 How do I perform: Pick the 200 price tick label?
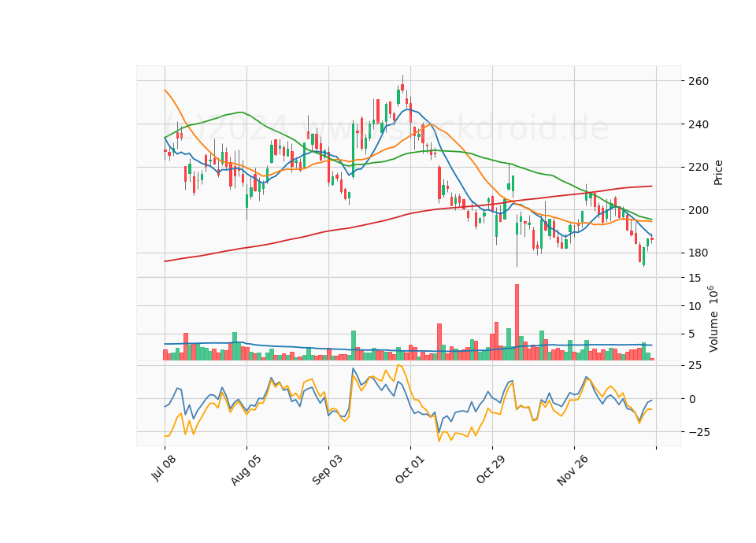coord(699,210)
